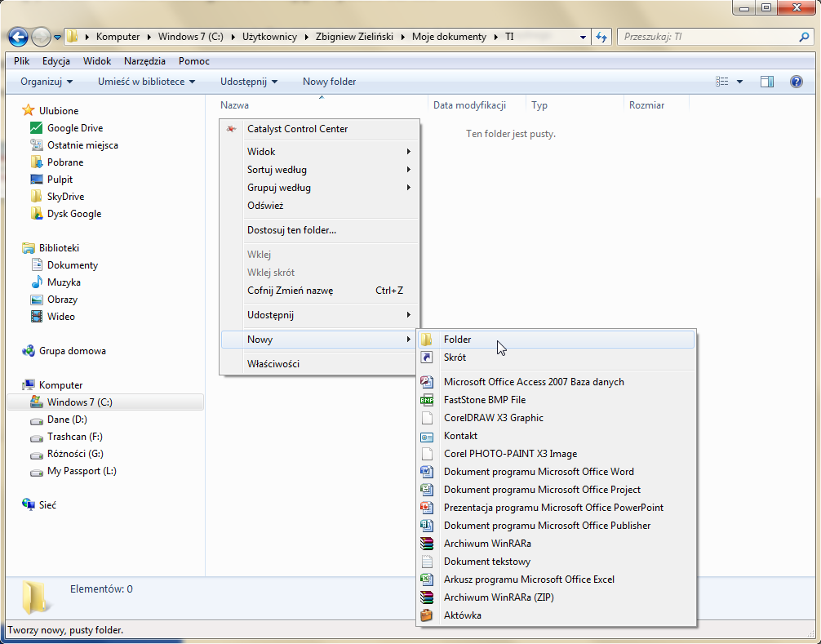
Task: Select Pulpit in the sidebar
Action: click(60, 180)
